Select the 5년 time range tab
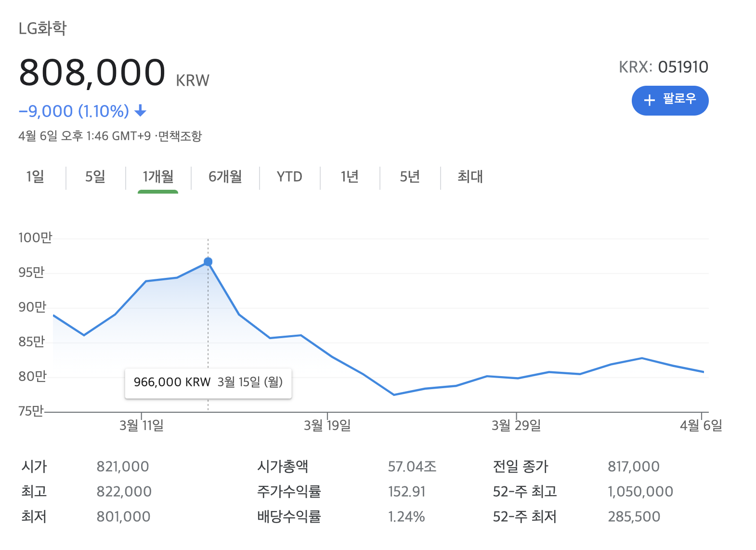756x550 pixels. pos(410,177)
